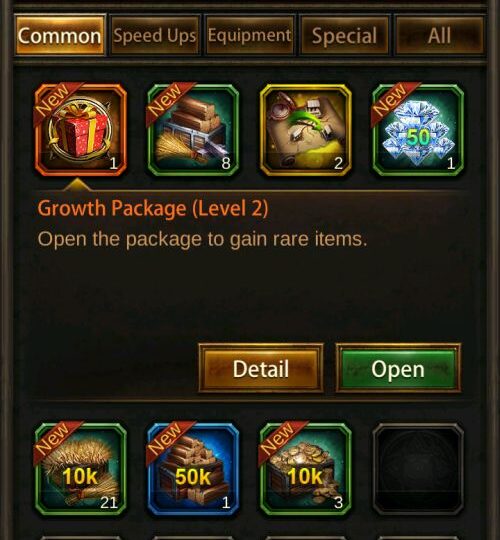
Task: Select the blue-framed 50k wood item
Action: point(193,469)
